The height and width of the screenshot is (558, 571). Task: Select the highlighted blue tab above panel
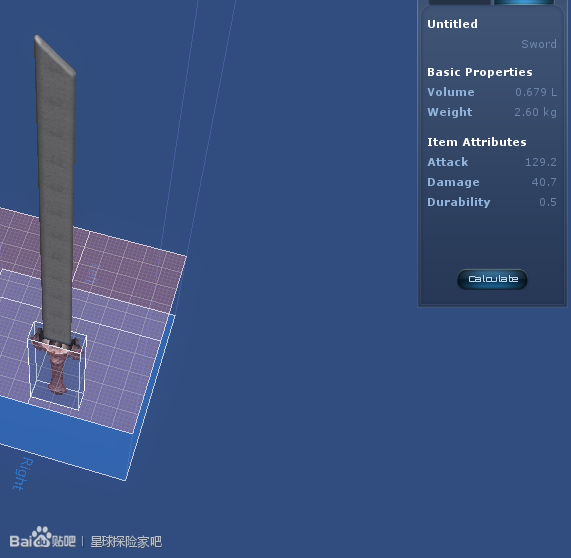click(524, 2)
